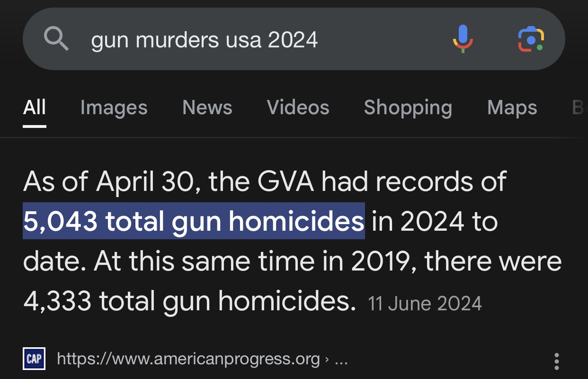Click the "11 June 2024" snippet date
Image resolution: width=588 pixels, height=379 pixels.
pyautogui.click(x=425, y=304)
